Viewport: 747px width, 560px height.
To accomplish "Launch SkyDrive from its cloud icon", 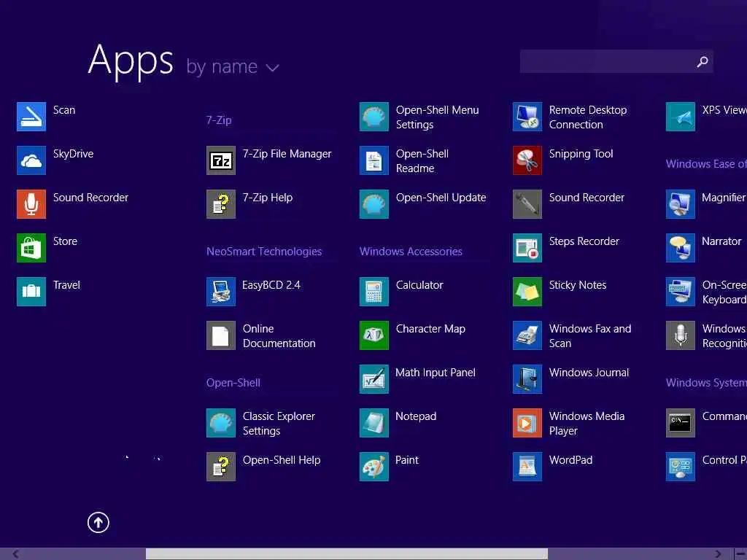I will 31,160.
